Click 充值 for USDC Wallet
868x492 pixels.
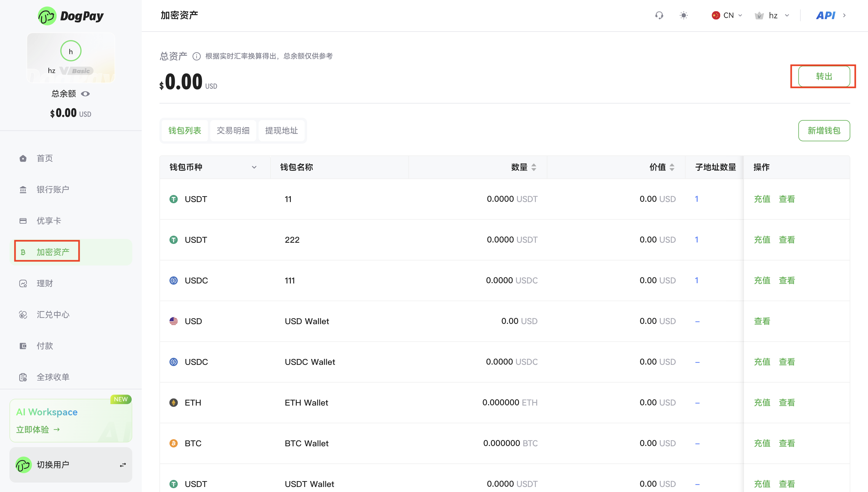click(x=762, y=362)
